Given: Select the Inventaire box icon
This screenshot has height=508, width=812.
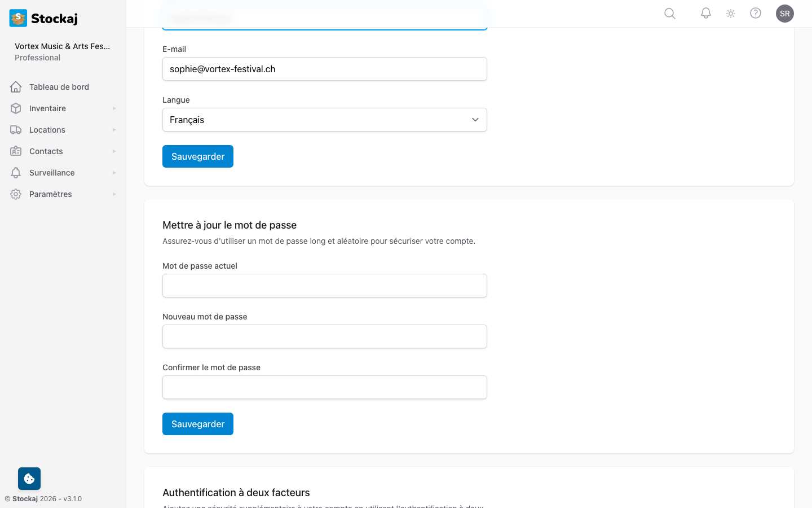Looking at the screenshot, I should click(x=16, y=108).
